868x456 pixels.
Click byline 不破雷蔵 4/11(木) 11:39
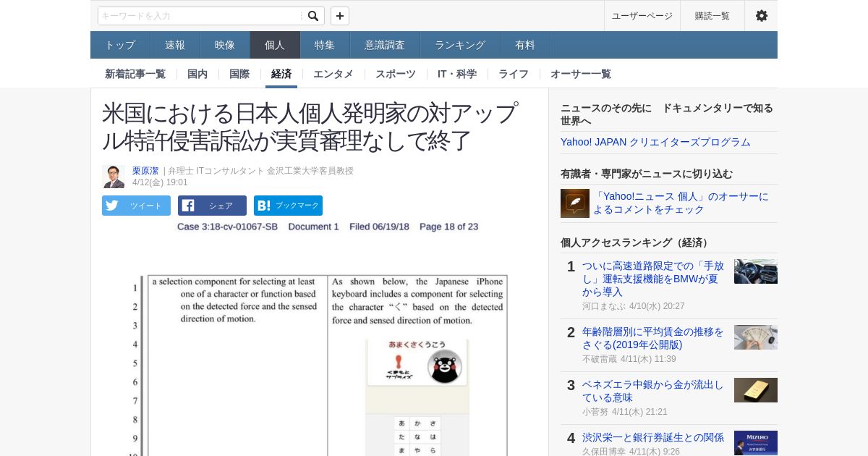click(x=629, y=359)
